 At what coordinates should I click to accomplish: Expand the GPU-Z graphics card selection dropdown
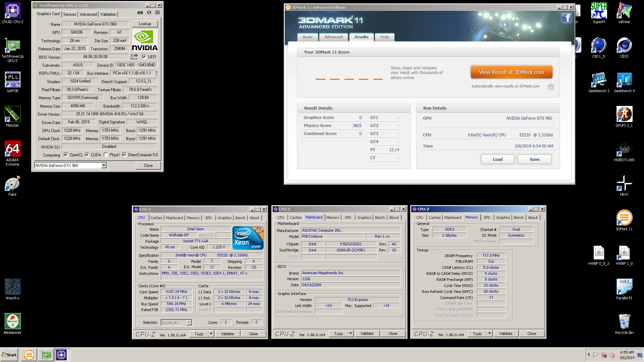[104, 166]
